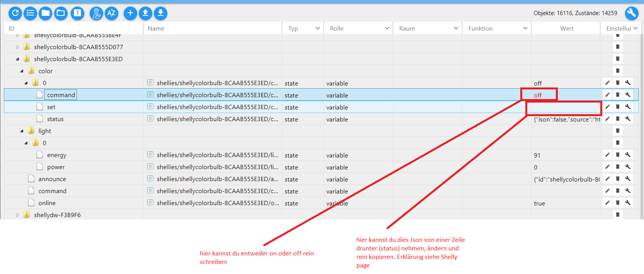Click the announce JSON value cell
Image resolution: width=644 pixels, height=274 pixels.
pos(567,179)
